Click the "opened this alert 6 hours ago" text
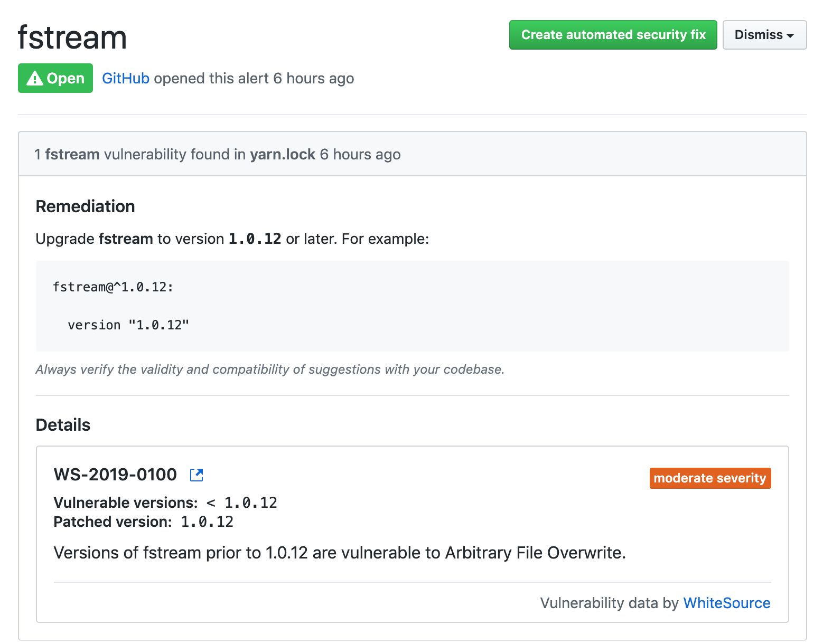The height and width of the screenshot is (644, 823). pyautogui.click(x=254, y=79)
